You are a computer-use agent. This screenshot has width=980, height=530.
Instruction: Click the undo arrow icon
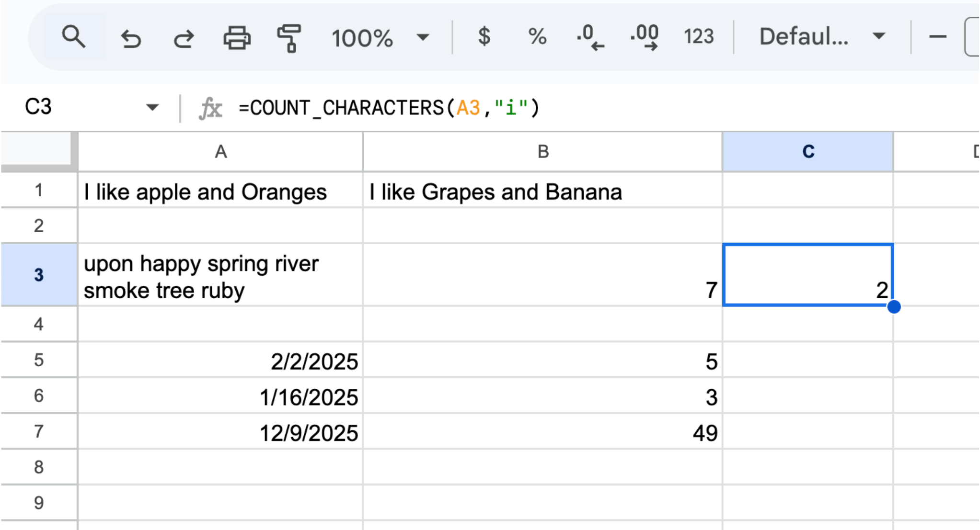130,38
